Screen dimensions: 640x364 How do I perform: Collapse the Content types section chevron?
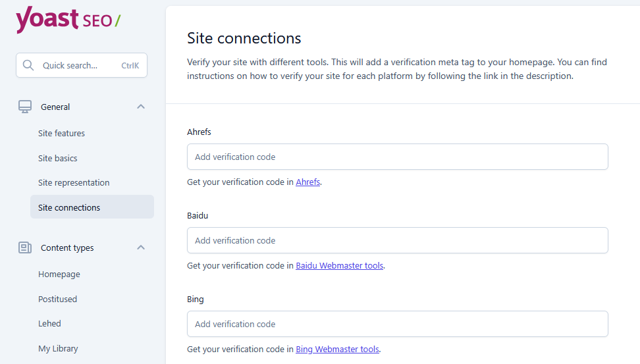(x=140, y=247)
